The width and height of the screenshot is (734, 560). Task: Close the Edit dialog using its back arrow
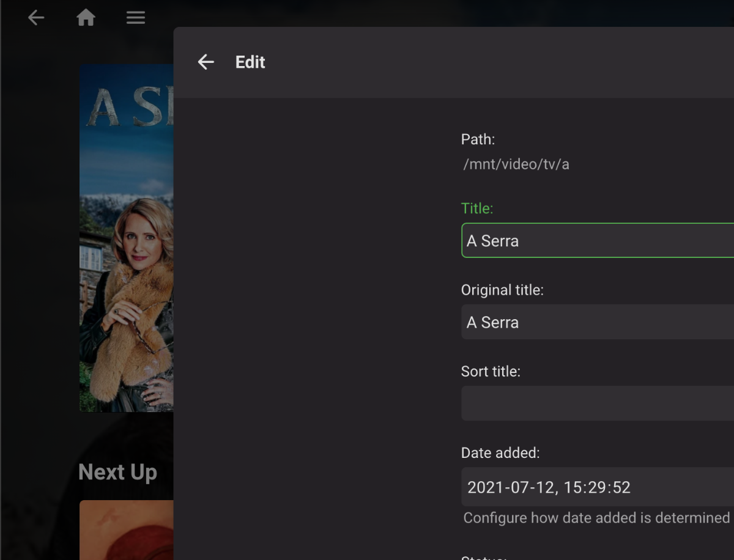pos(206,62)
